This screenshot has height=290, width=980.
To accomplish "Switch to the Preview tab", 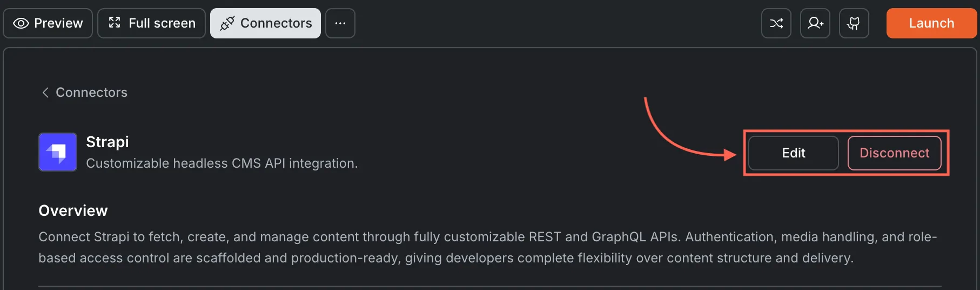I will click(x=48, y=23).
